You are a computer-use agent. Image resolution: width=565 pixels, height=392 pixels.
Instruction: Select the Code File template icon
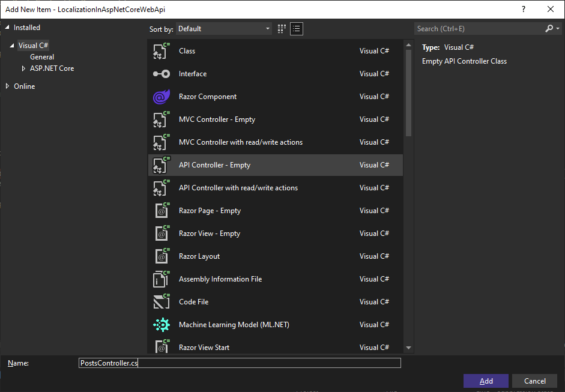pyautogui.click(x=161, y=301)
